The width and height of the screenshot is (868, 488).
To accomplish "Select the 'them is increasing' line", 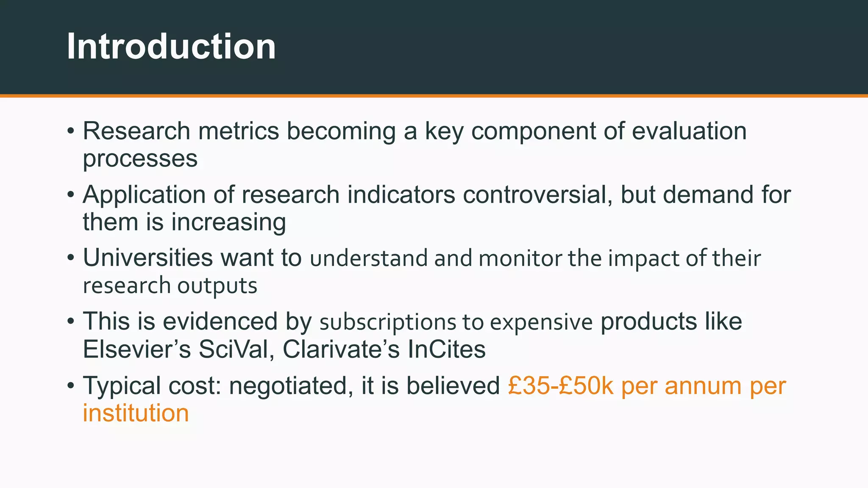I will pyautogui.click(x=184, y=222).
